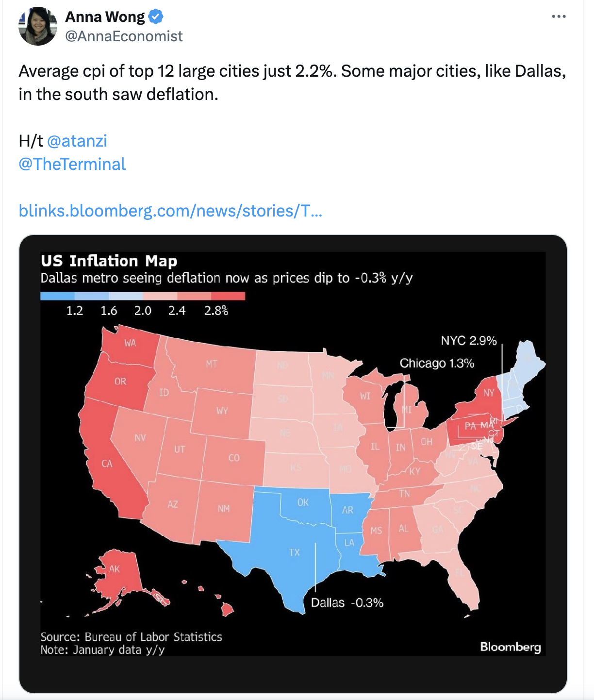Click the blue verified badge
The height and width of the screenshot is (700, 594).
click(x=156, y=17)
